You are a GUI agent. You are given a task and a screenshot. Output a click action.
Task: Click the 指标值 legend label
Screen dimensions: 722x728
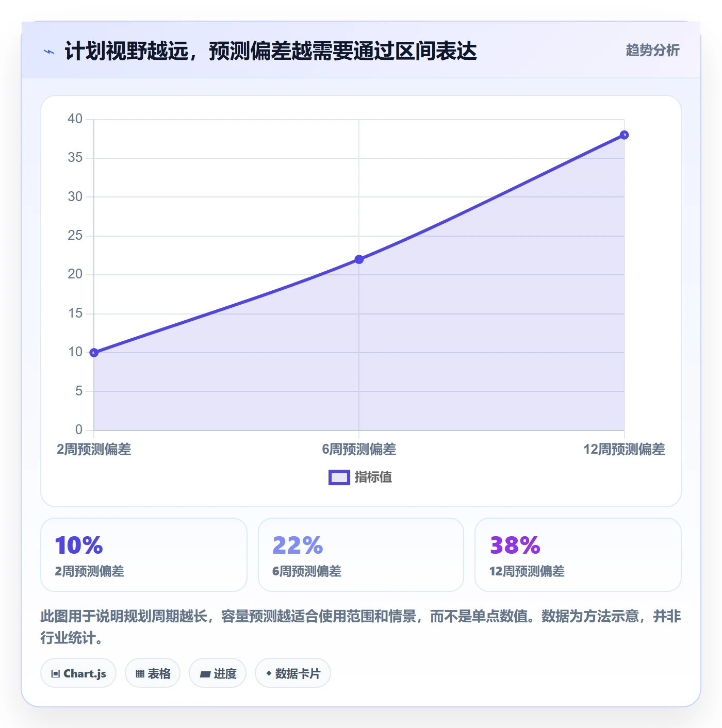tap(373, 477)
